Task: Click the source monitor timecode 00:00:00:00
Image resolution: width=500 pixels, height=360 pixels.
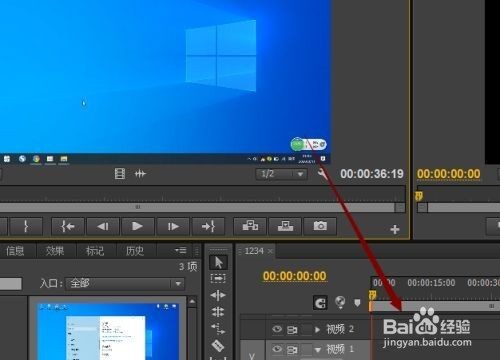Action: point(448,174)
